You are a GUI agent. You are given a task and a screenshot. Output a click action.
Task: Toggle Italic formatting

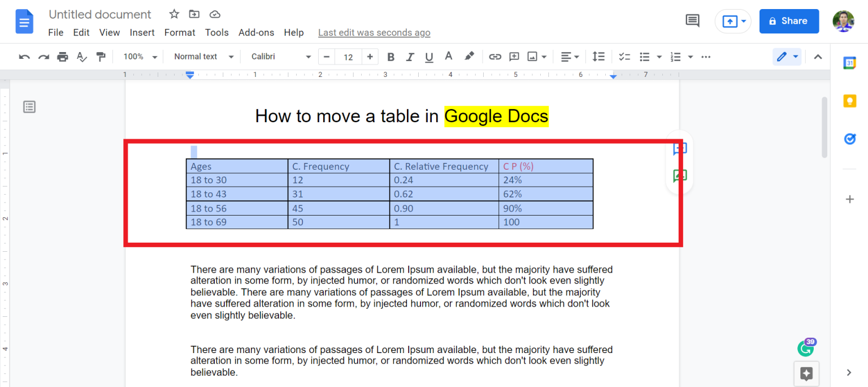(410, 57)
